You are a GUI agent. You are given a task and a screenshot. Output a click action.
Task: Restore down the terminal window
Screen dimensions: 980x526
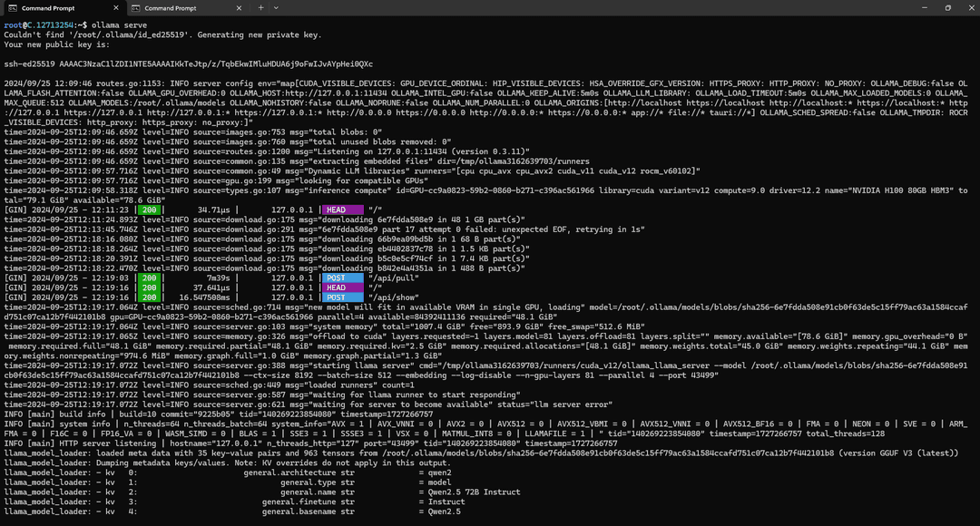(947, 7)
